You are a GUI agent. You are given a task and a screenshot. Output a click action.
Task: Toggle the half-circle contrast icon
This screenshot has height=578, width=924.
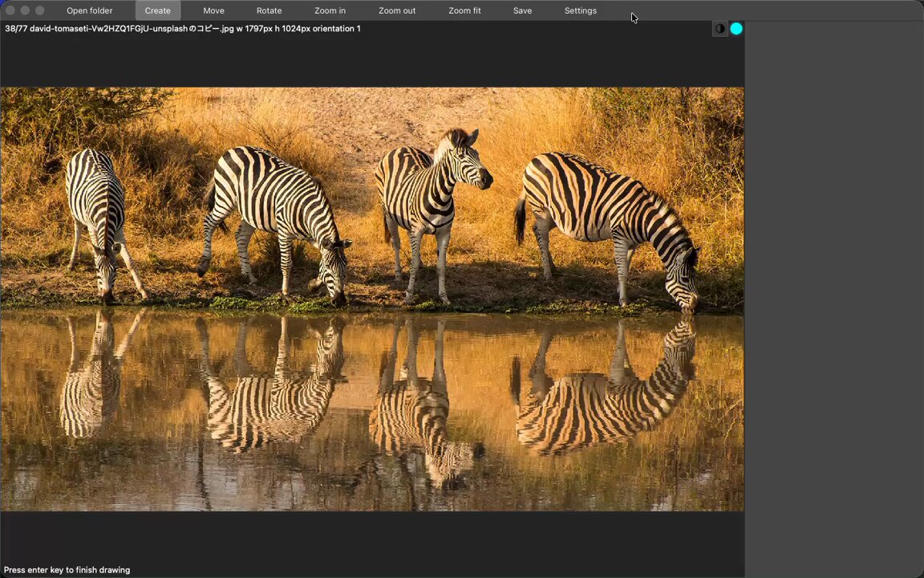point(719,28)
